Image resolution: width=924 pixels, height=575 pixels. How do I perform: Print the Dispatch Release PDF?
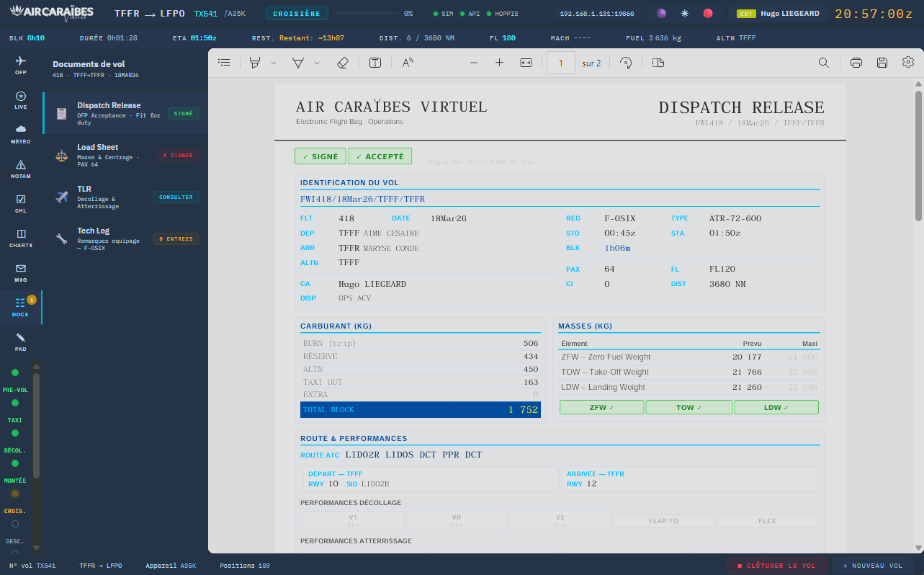click(x=856, y=63)
